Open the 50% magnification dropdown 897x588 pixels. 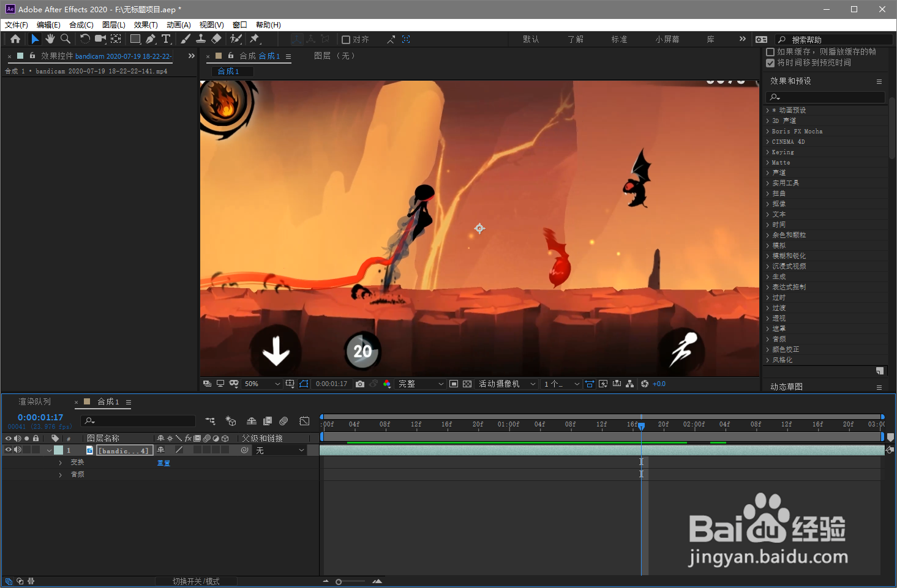click(x=262, y=384)
